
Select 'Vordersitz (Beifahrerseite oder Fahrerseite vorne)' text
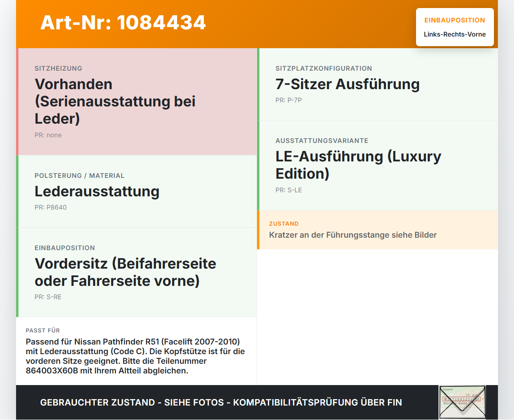point(126,272)
